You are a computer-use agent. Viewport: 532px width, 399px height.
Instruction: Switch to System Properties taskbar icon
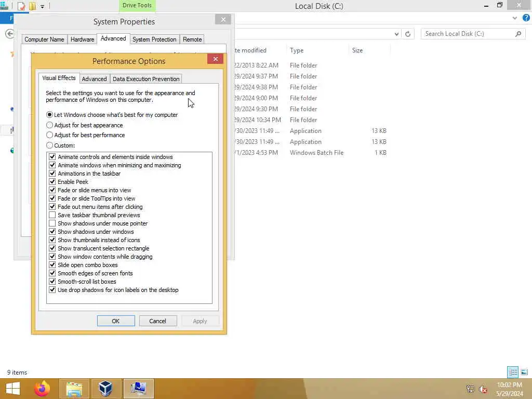pyautogui.click(x=138, y=389)
